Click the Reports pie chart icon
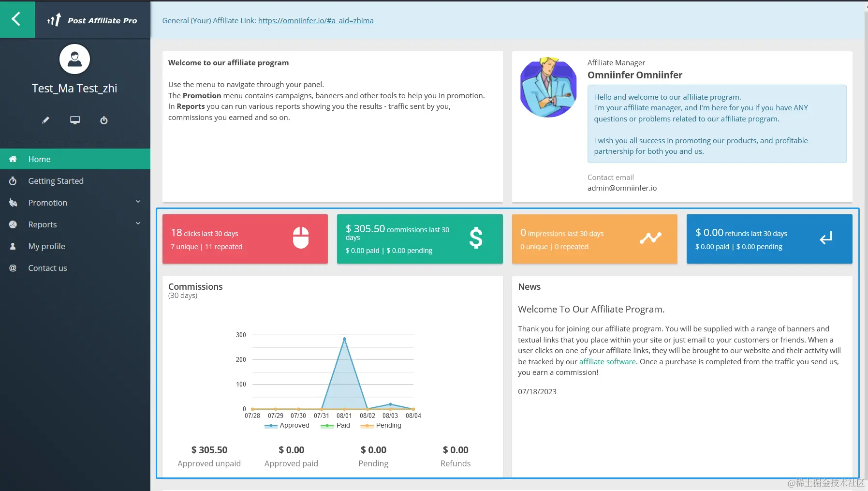This screenshot has height=491, width=868. click(x=13, y=224)
